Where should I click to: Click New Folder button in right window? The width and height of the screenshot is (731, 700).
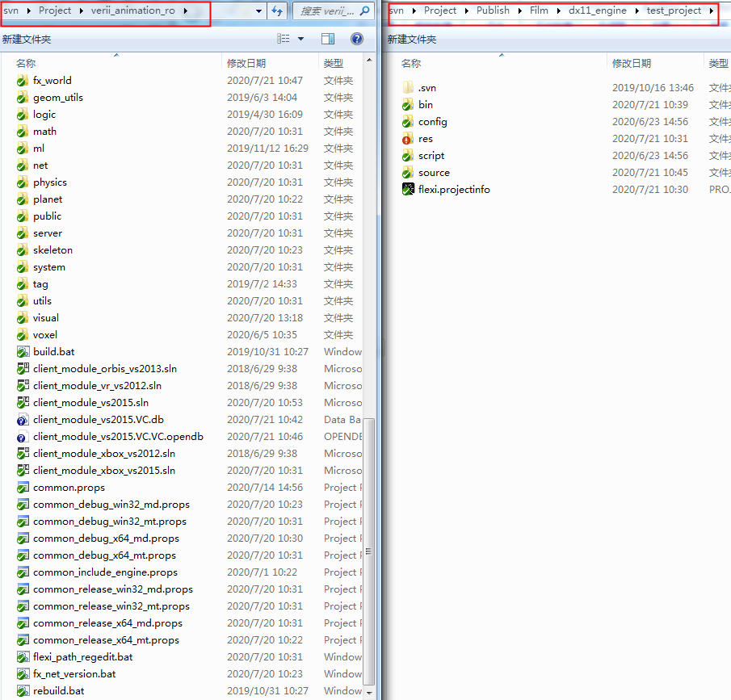coord(412,39)
